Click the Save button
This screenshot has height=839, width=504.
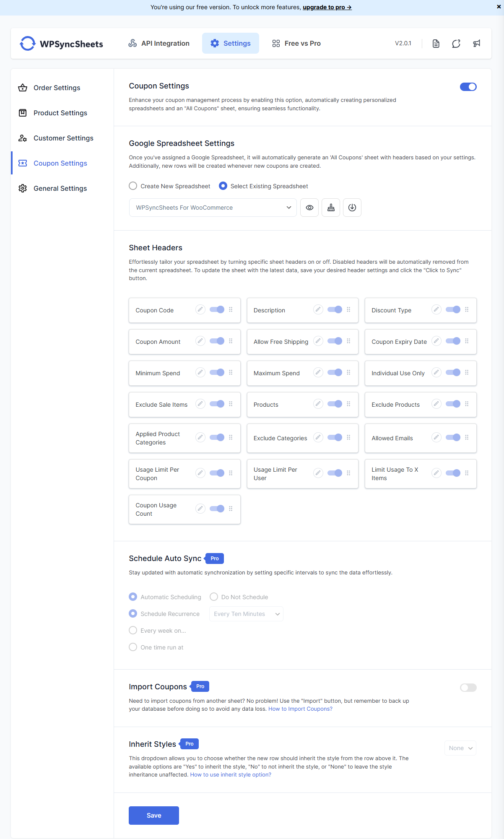[x=154, y=816]
